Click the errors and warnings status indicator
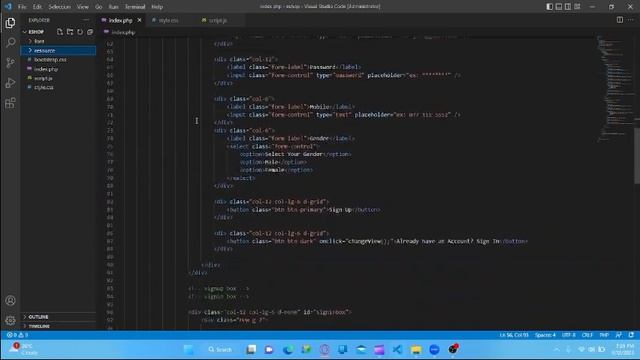Viewport: 640px width, 360px height. [17, 335]
